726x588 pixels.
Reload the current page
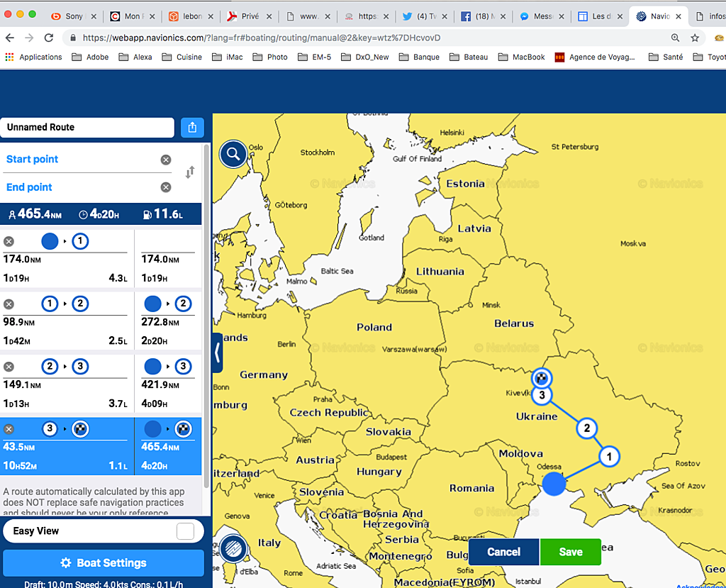click(x=49, y=38)
